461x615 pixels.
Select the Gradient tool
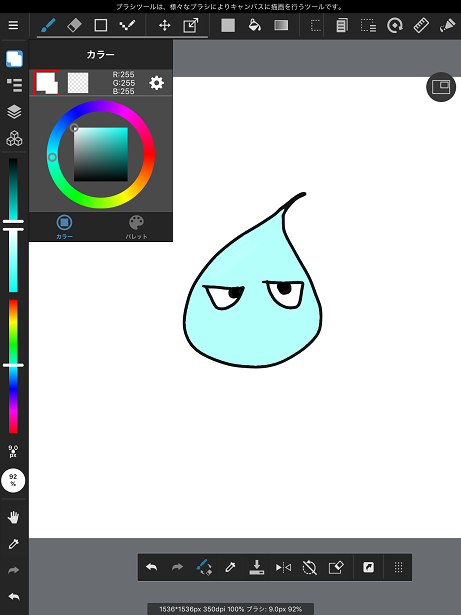click(x=281, y=25)
